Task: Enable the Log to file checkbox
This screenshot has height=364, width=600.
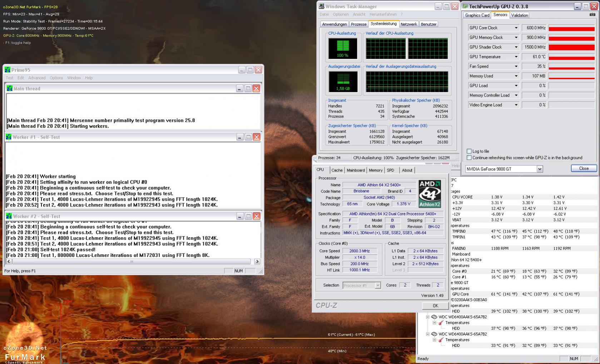Action: (469, 151)
